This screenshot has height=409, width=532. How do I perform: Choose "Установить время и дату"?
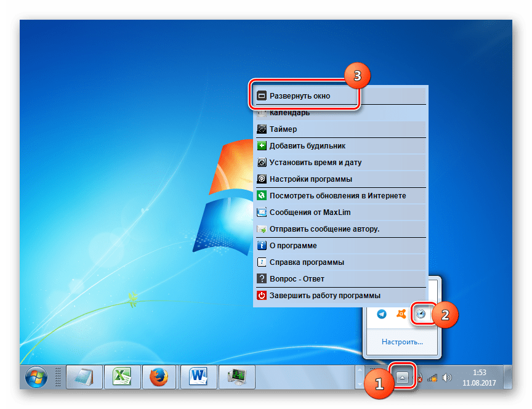click(341, 163)
